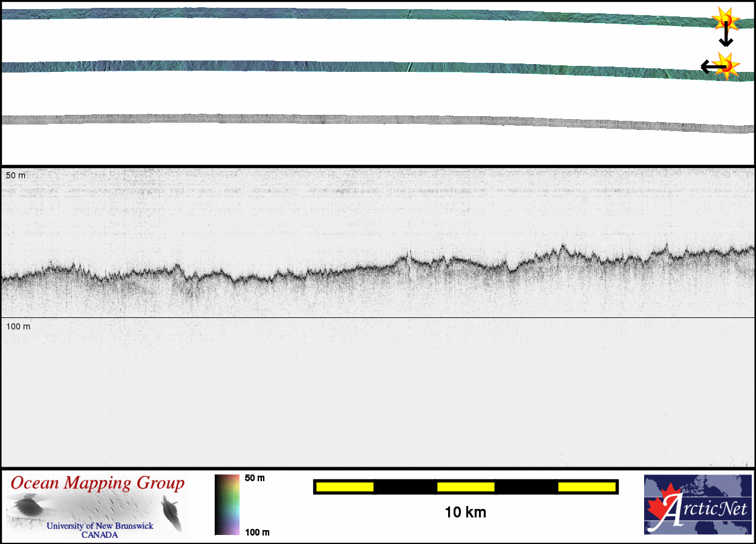Click the 50 m label beside color legend

(255, 478)
